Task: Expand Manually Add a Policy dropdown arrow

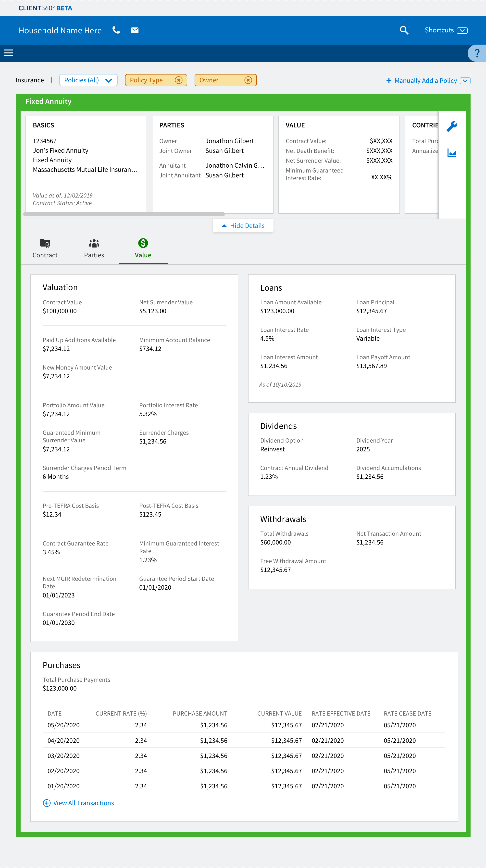Action: [465, 81]
